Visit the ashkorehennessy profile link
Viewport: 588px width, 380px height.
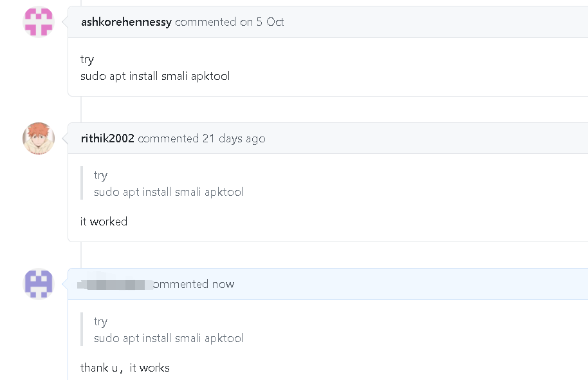pyautogui.click(x=126, y=22)
